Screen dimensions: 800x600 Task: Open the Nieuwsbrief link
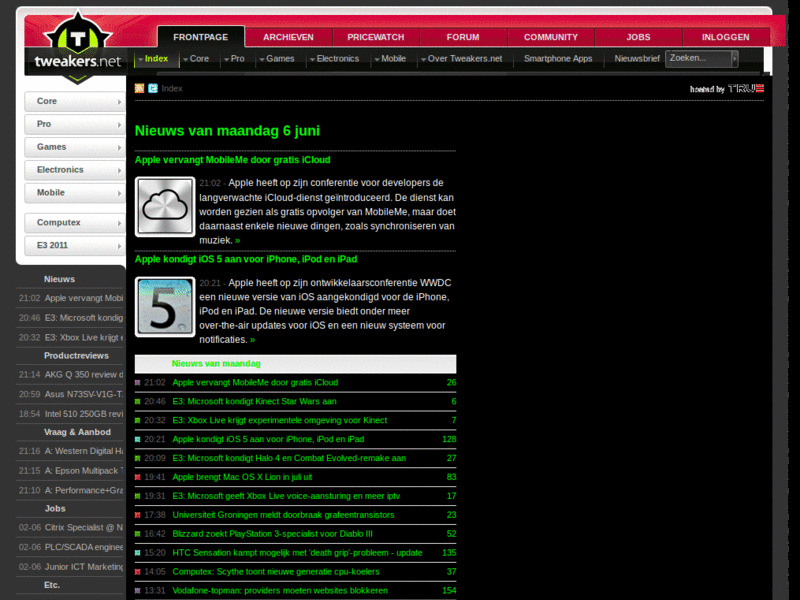[x=637, y=59]
